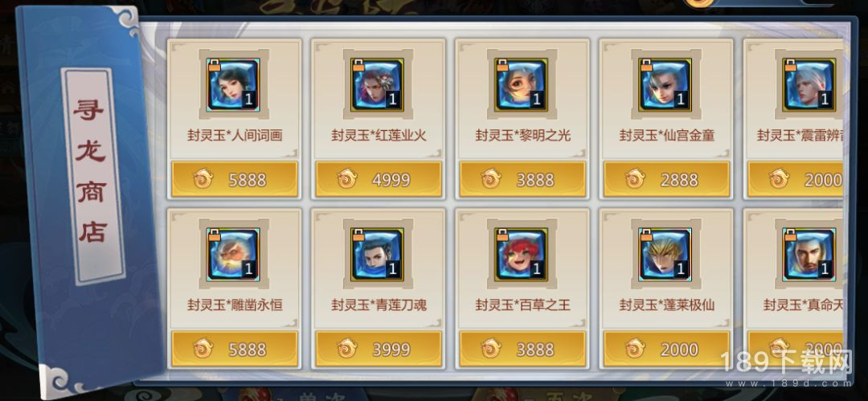Purchase 蓬莱极仙 with the 2000 button
Image resolution: width=868 pixels, height=401 pixels.
point(666,349)
